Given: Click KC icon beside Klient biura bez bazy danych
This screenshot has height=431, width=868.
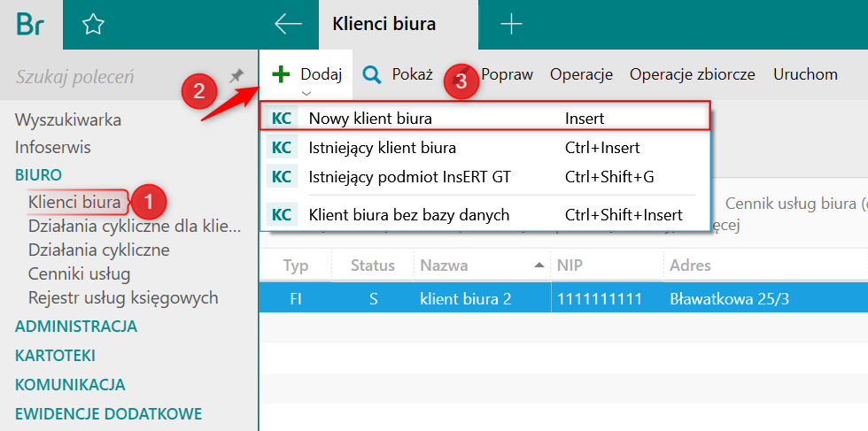Looking at the screenshot, I should (282, 214).
